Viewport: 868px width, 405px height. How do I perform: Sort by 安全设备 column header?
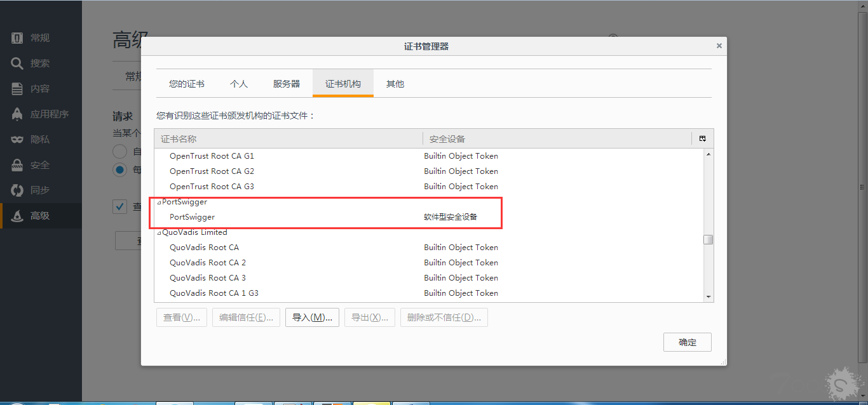557,138
